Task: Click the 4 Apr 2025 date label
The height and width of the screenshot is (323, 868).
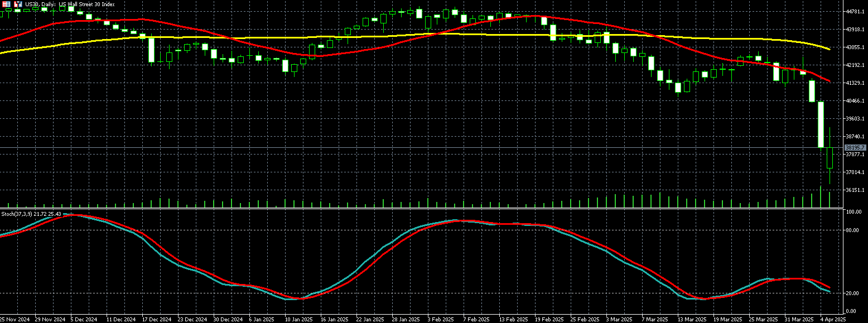Action: tap(834, 320)
